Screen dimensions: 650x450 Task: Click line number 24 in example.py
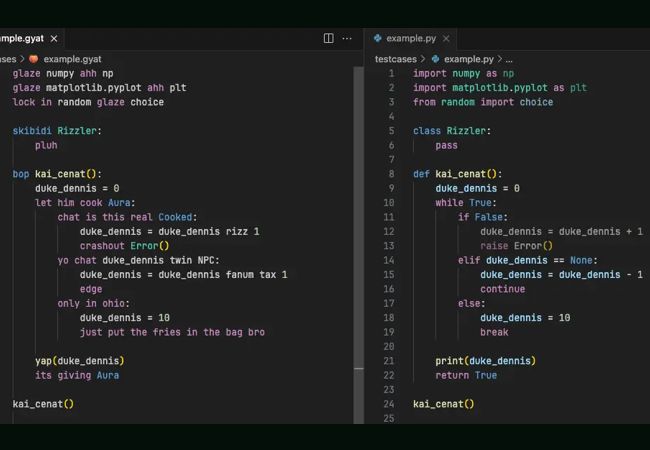coord(389,404)
